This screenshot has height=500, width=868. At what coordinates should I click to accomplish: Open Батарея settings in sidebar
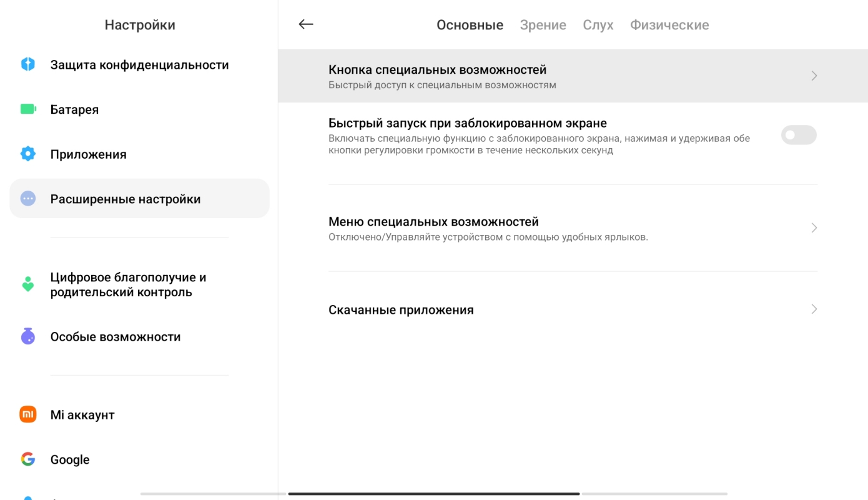[x=74, y=110]
